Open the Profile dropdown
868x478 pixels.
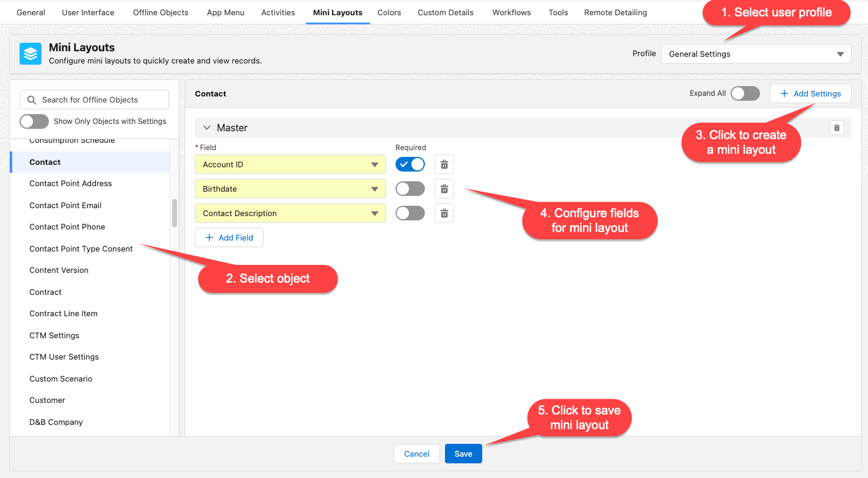click(x=756, y=54)
